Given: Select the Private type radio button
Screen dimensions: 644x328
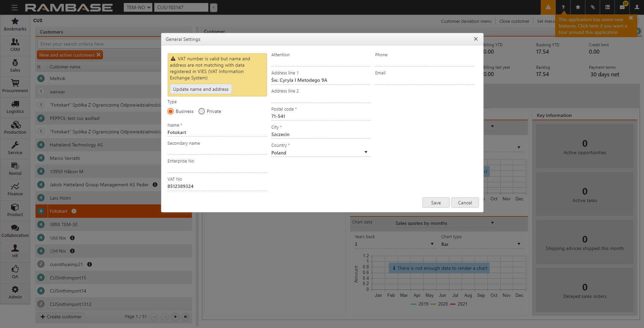Looking at the screenshot, I should point(202,111).
